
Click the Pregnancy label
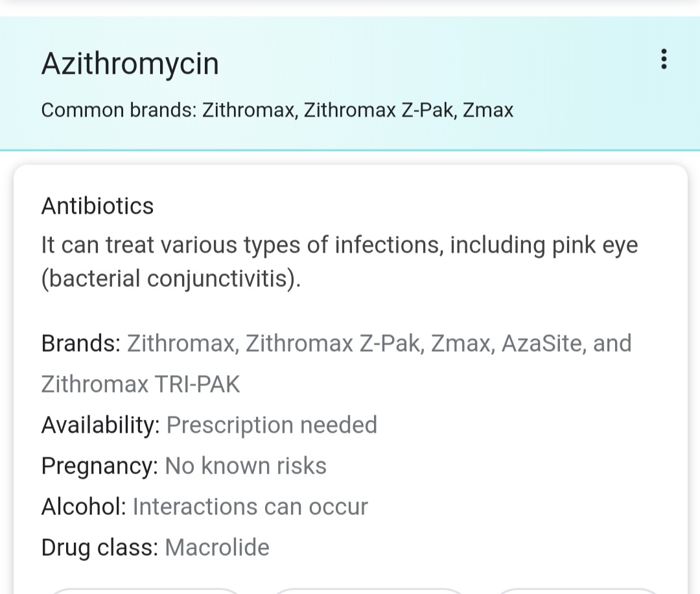click(x=99, y=466)
